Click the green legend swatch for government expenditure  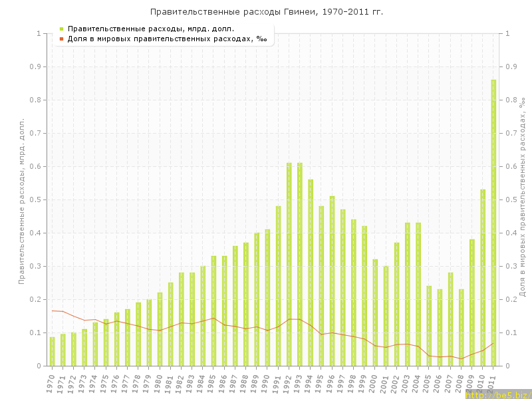61,29
